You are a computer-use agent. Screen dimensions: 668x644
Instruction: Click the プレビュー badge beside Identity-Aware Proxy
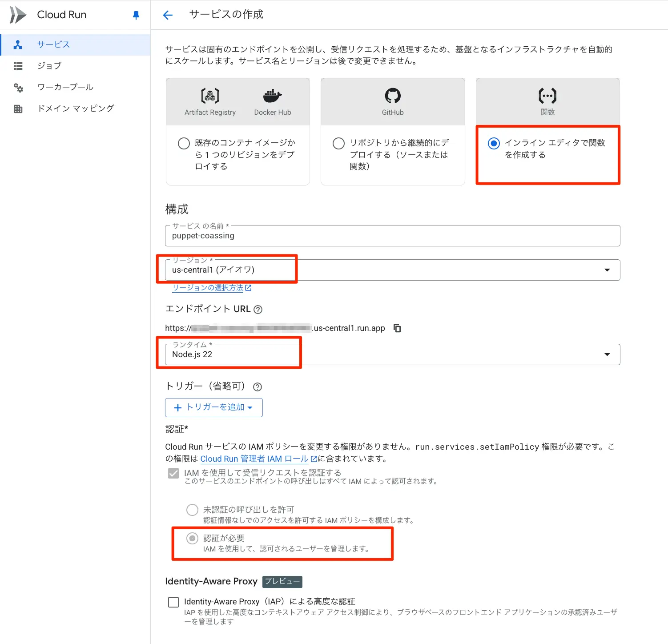[x=282, y=582]
